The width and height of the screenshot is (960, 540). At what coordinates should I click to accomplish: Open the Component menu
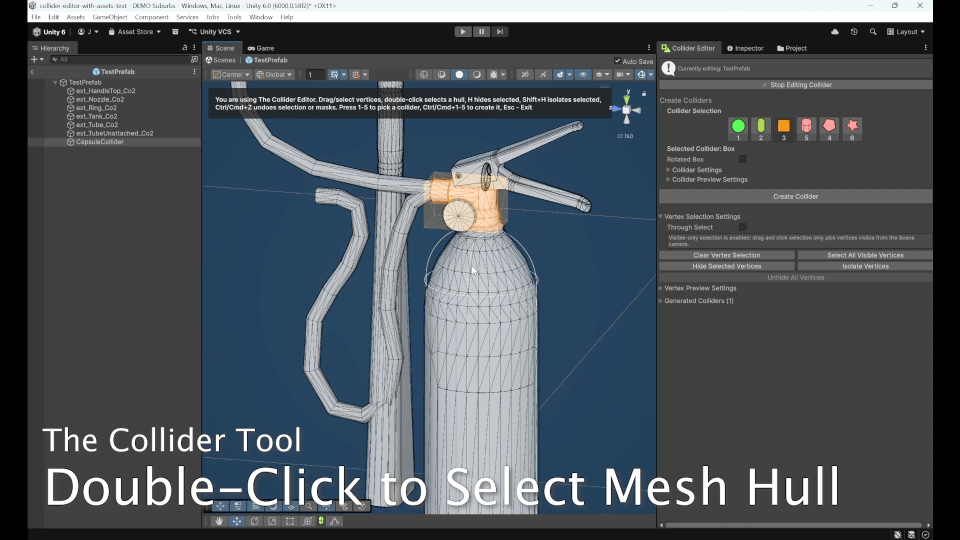(x=151, y=17)
